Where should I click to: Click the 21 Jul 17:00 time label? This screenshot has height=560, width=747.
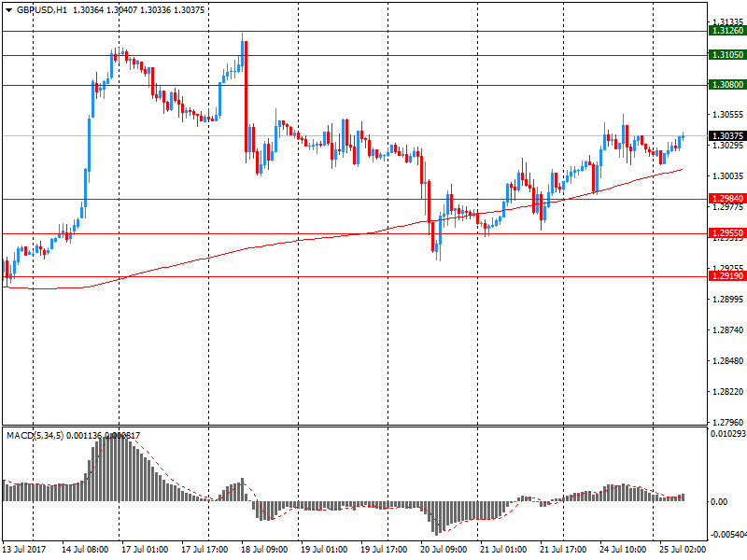pos(563,550)
